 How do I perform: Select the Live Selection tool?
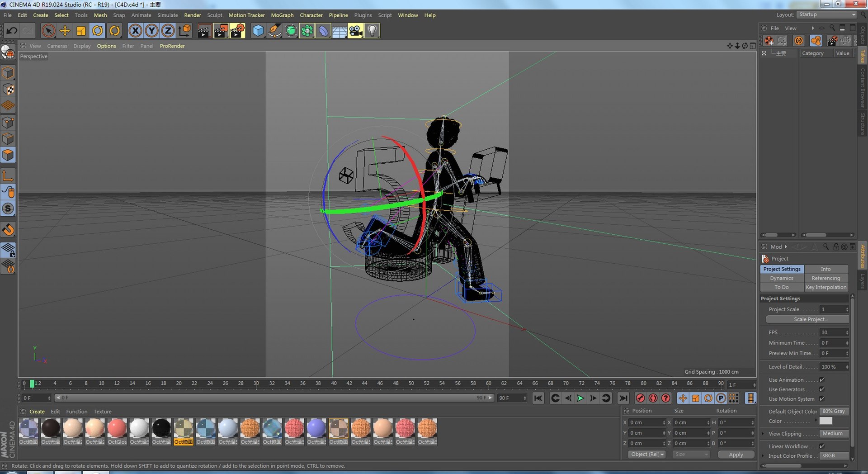pyautogui.click(x=48, y=31)
